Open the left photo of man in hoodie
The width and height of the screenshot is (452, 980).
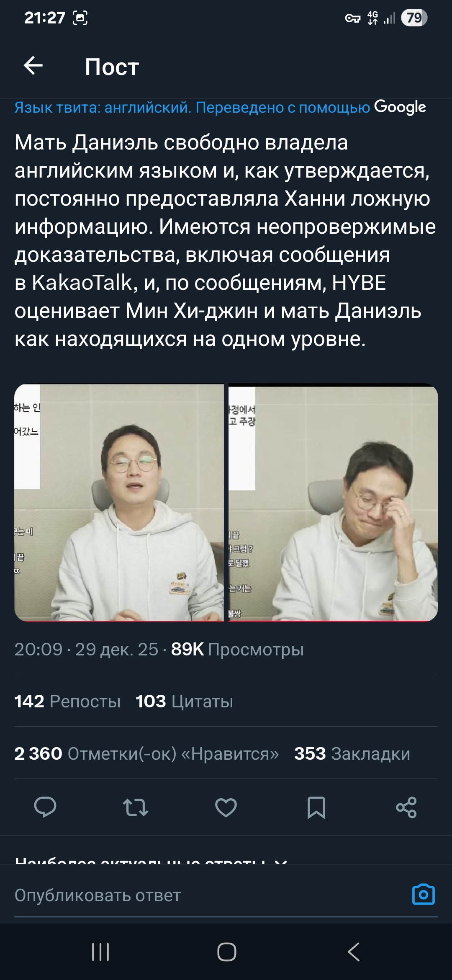(119, 503)
